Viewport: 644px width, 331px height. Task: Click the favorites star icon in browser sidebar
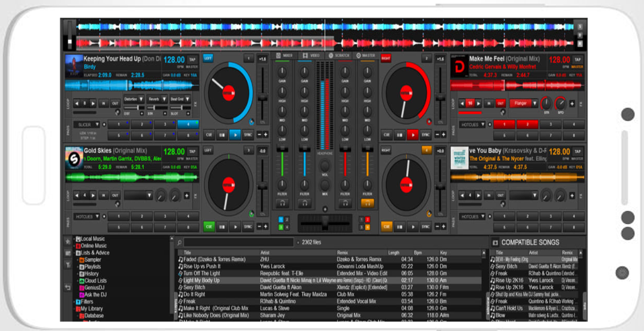pos(68,241)
